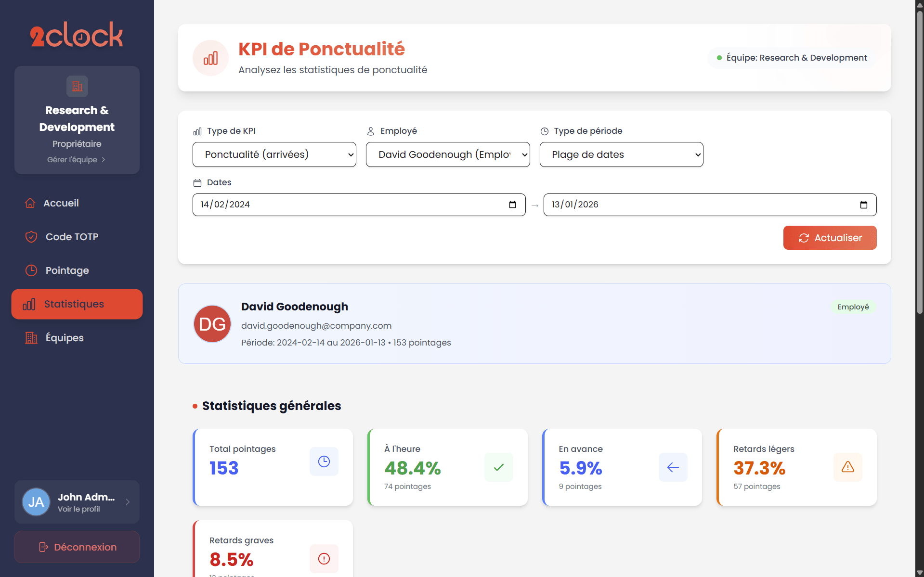
Task: Click the start date field showing 14/02/2024
Action: (347, 205)
